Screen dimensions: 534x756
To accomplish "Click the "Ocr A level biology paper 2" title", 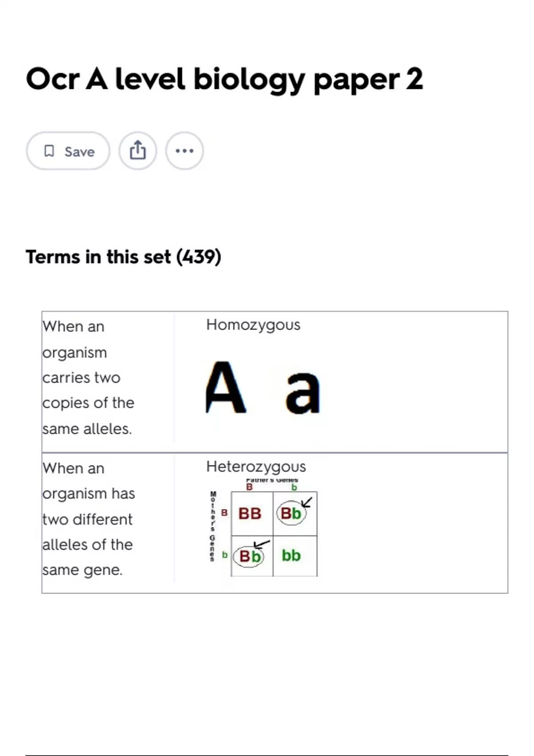I will point(224,79).
